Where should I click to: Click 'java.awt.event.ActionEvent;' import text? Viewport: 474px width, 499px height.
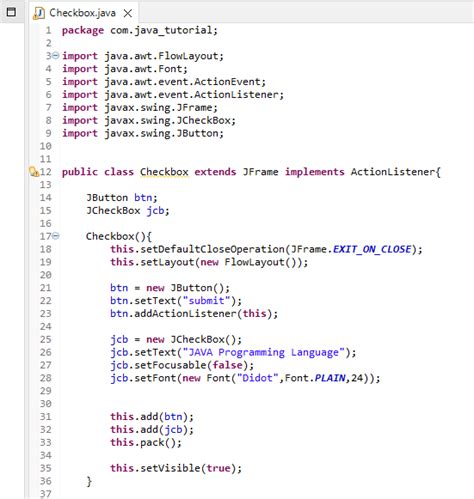point(185,82)
